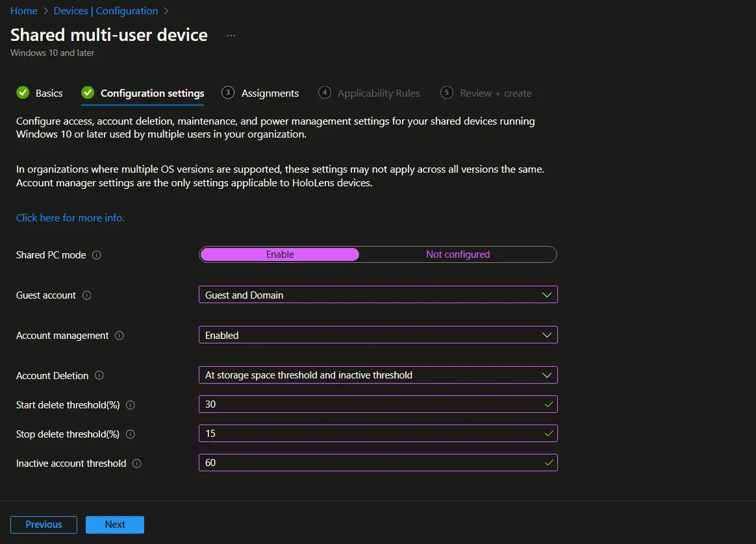Click the green checkmark in Start delete threshold field
Image resolution: width=756 pixels, height=544 pixels.
coord(549,404)
